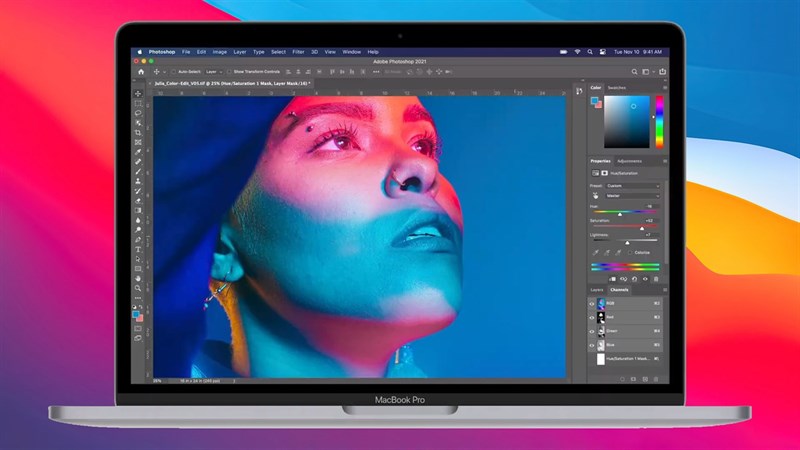Select the Rectangle shape tool
Image resolution: width=800 pixels, height=450 pixels.
point(138,268)
